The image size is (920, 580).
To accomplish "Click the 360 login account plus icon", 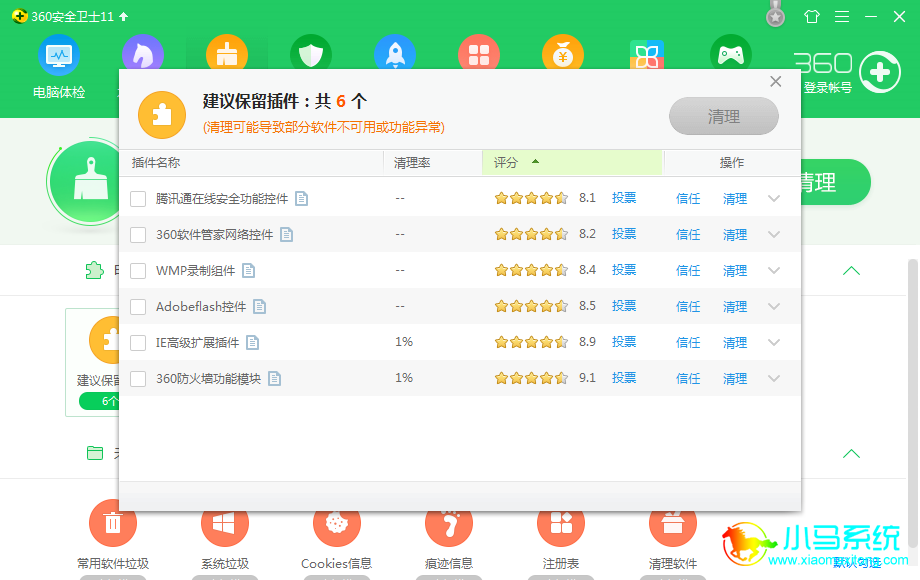I will click(880, 72).
